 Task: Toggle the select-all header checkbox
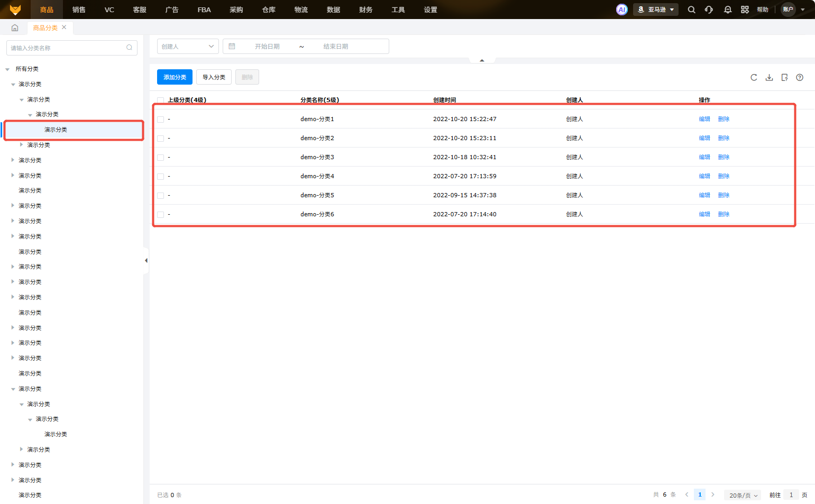(160, 100)
